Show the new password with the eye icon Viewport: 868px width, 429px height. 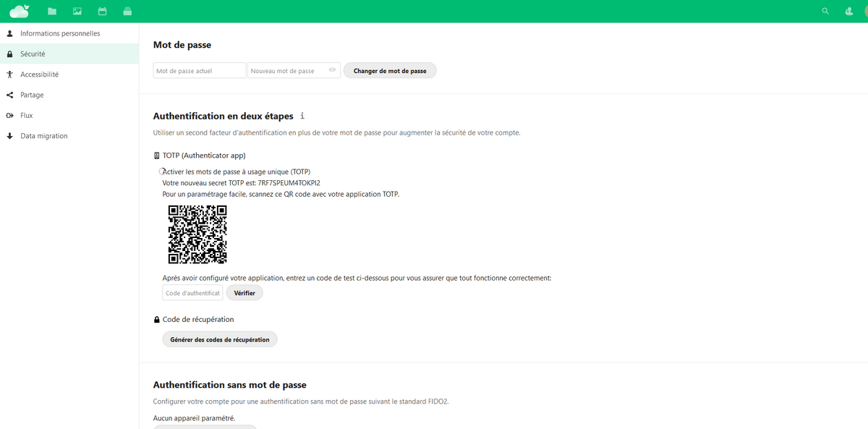(332, 70)
